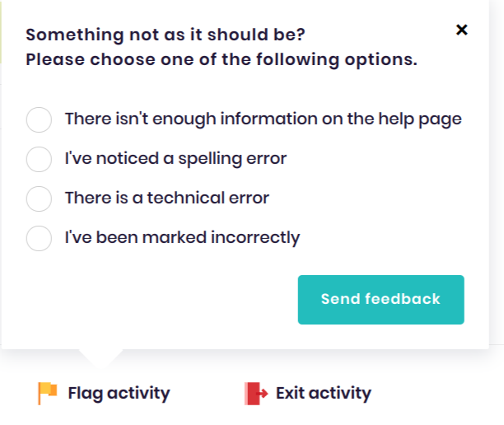
Task: Click the 'Exit activity' text link
Action: click(324, 393)
